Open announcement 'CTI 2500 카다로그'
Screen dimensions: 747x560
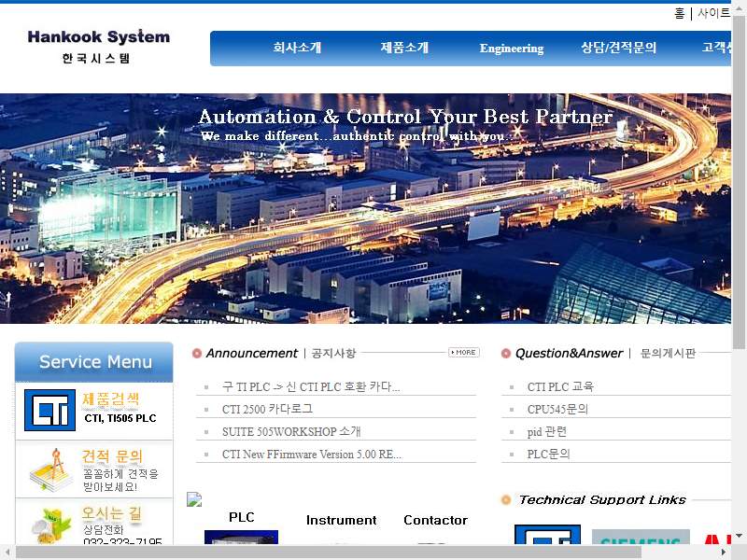click(267, 409)
